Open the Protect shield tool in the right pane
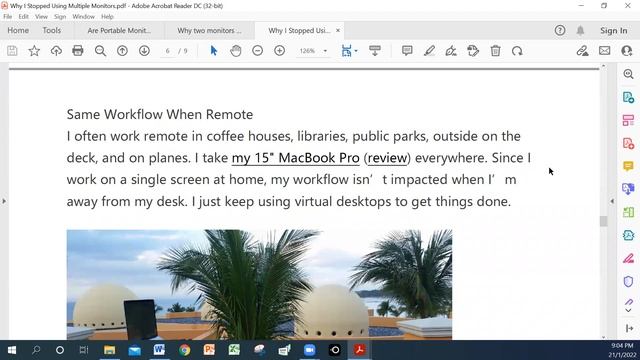 (629, 281)
